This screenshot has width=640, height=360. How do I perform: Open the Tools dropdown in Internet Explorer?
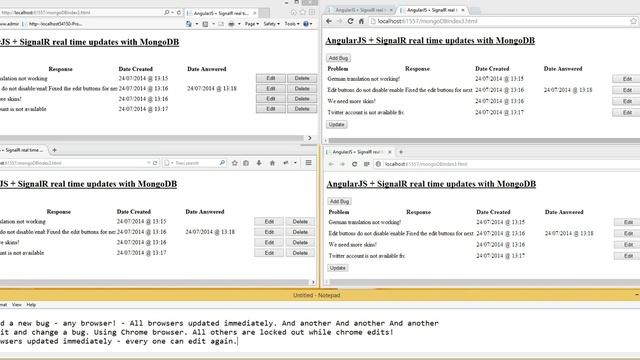click(292, 24)
